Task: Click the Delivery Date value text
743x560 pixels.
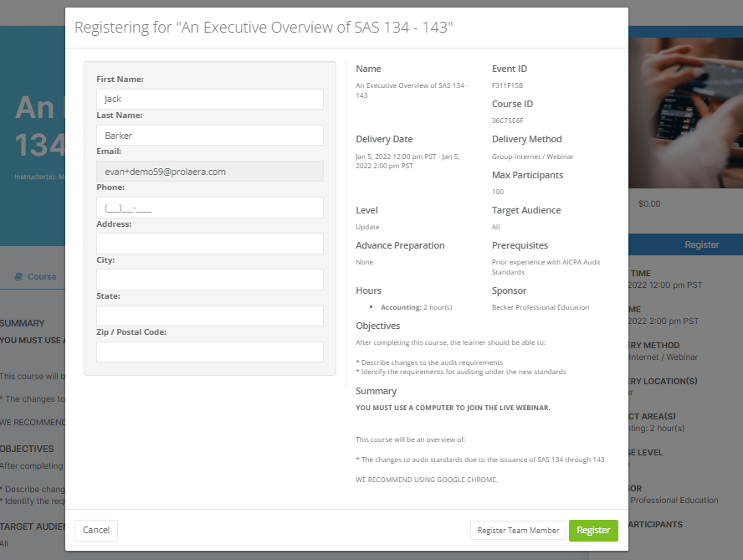Action: tap(408, 162)
